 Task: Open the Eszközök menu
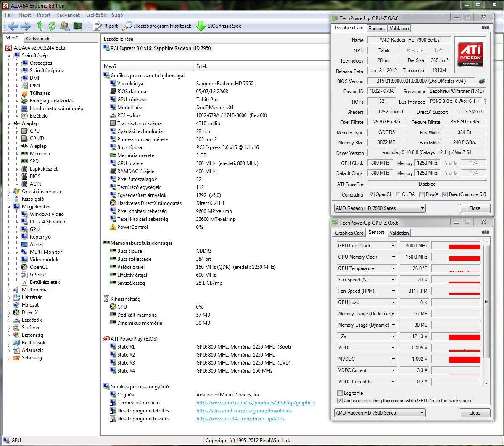pos(96,15)
